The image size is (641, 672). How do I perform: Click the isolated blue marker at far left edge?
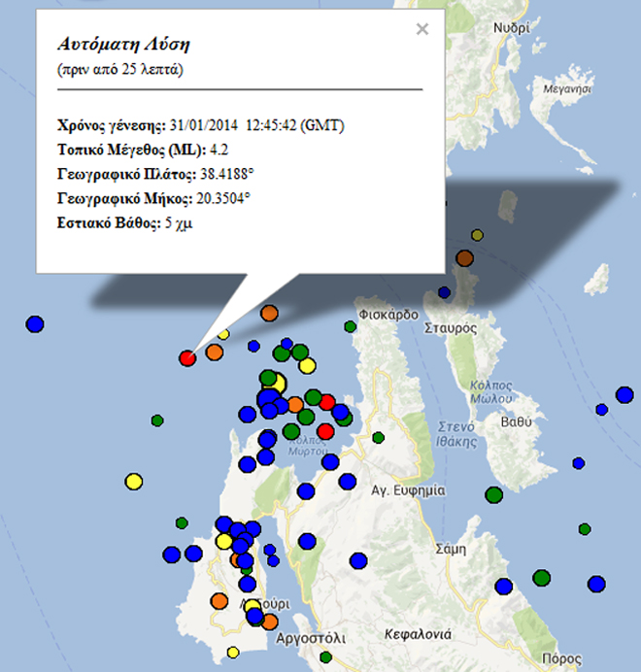click(x=35, y=323)
